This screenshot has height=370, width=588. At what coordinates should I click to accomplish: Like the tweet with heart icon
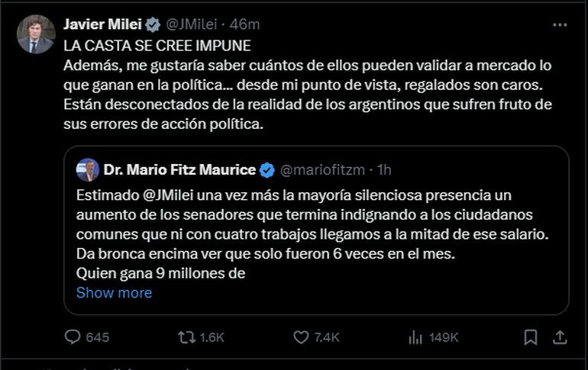(302, 337)
